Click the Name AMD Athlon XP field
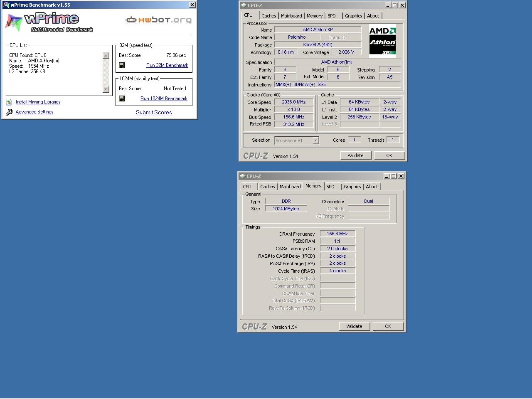Image resolution: width=532 pixels, height=399 pixels. pyautogui.click(x=318, y=30)
